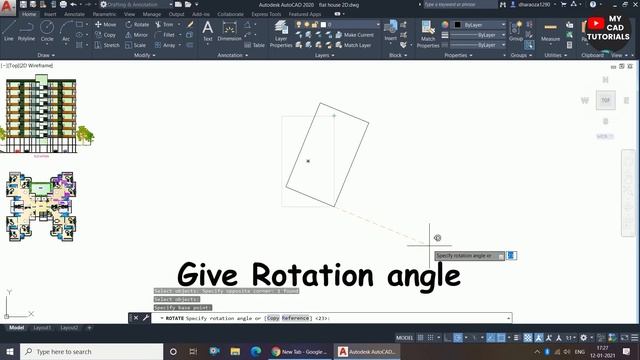640x360 pixels.
Task: Open the Home ribbon tab
Action: click(x=29, y=14)
